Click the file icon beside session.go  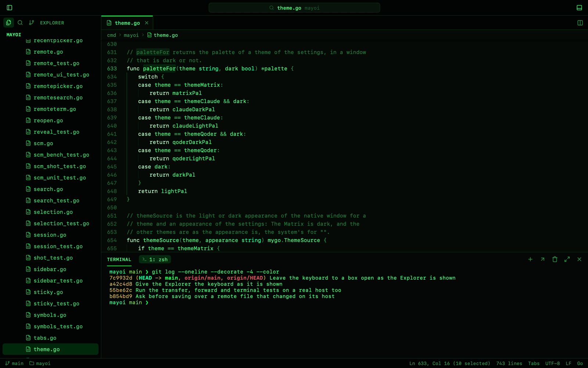click(x=28, y=235)
